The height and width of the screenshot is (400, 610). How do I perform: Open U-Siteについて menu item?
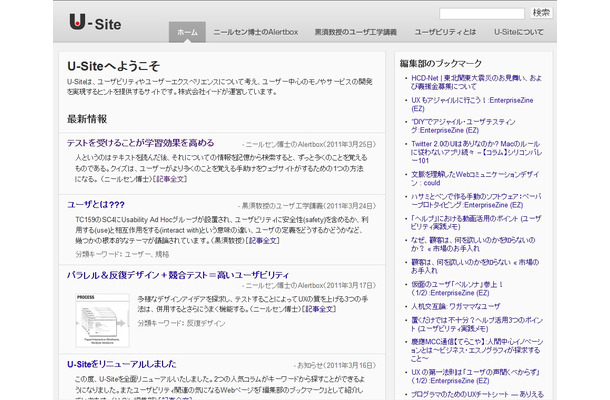coord(519,32)
